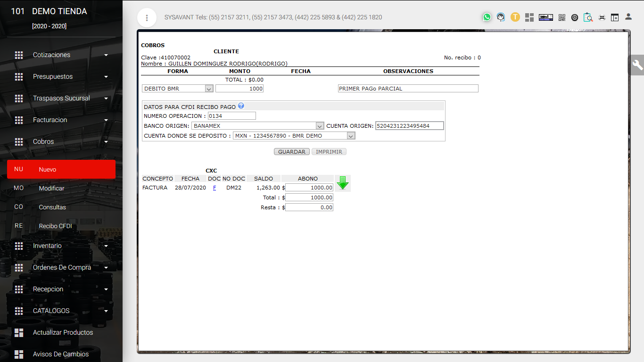The height and width of the screenshot is (362, 644).
Task: Expand the Cotizaciones menu
Action: point(106,55)
